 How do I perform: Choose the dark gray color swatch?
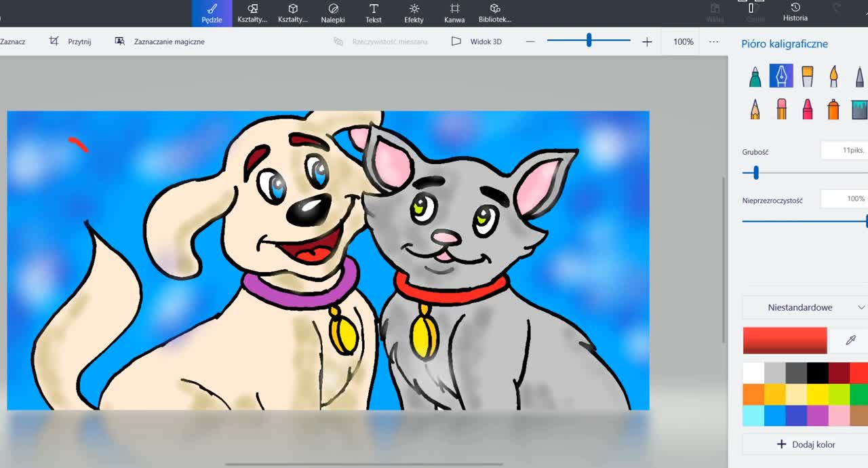(796, 373)
